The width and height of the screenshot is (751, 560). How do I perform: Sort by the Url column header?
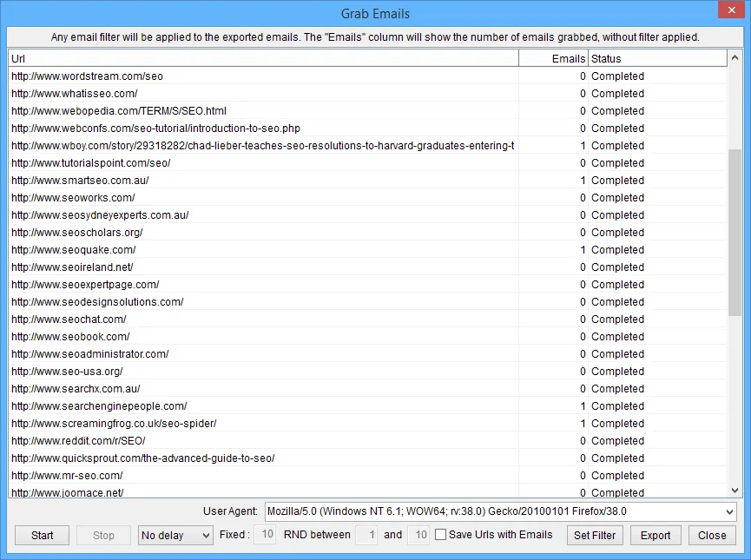pos(260,58)
